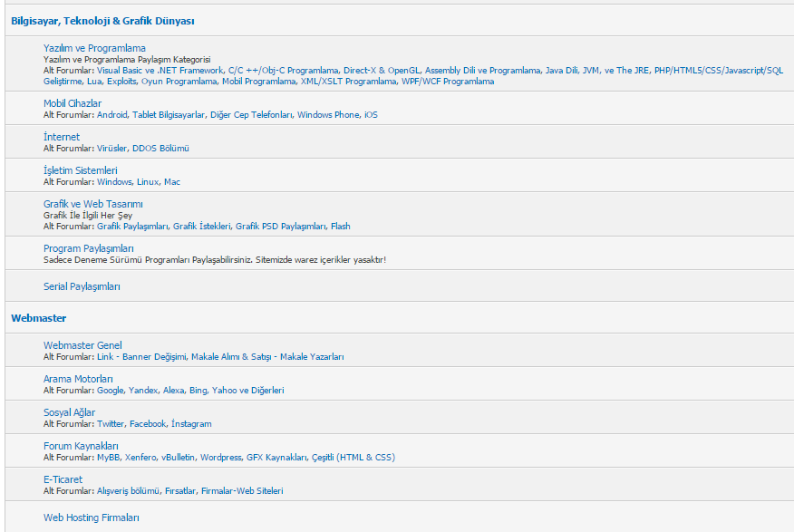The height and width of the screenshot is (532, 794).
Task: Go to Oyun Programlama subforum
Action: coord(179,82)
